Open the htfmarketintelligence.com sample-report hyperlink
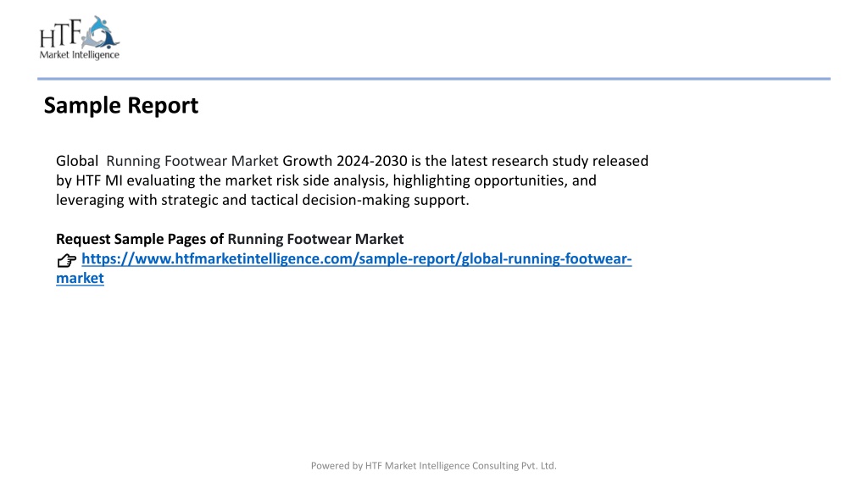The image size is (868, 488). (356, 259)
